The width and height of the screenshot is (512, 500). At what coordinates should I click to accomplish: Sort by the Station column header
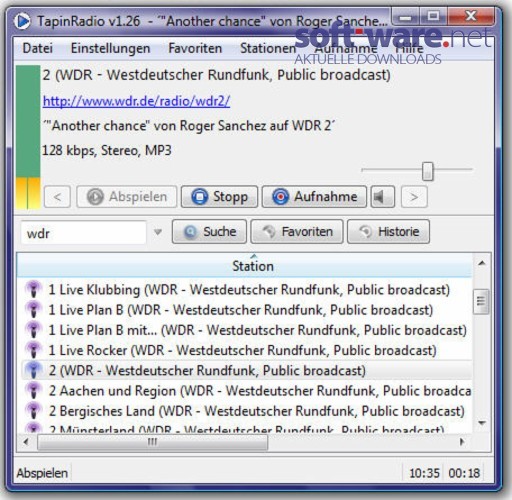[244, 266]
